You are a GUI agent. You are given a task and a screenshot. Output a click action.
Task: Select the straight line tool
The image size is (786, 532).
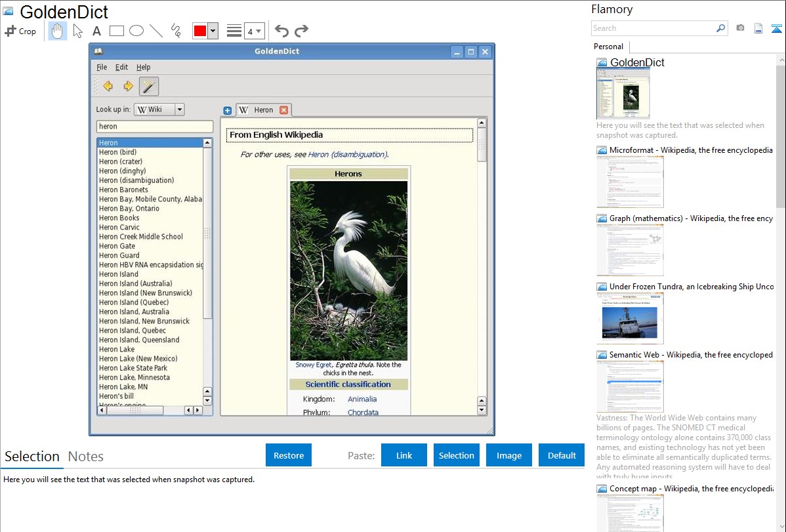156,31
